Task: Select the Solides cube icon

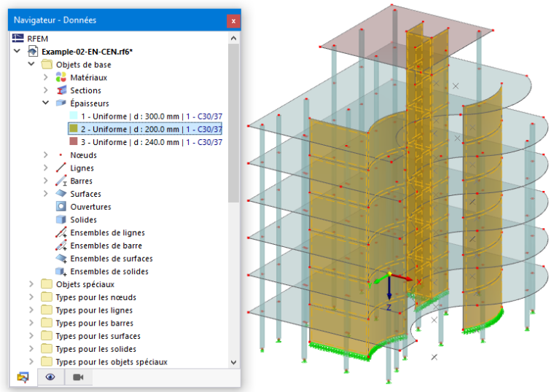Action: (x=61, y=219)
